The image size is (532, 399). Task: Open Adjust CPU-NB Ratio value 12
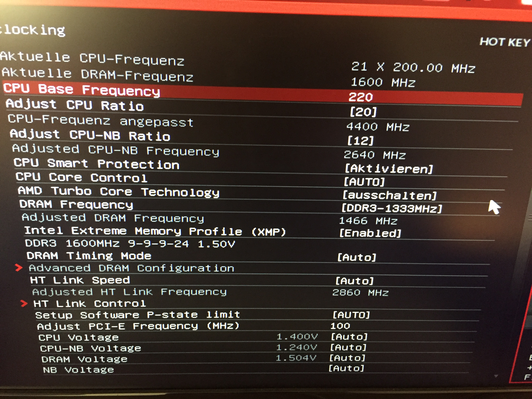point(360,140)
